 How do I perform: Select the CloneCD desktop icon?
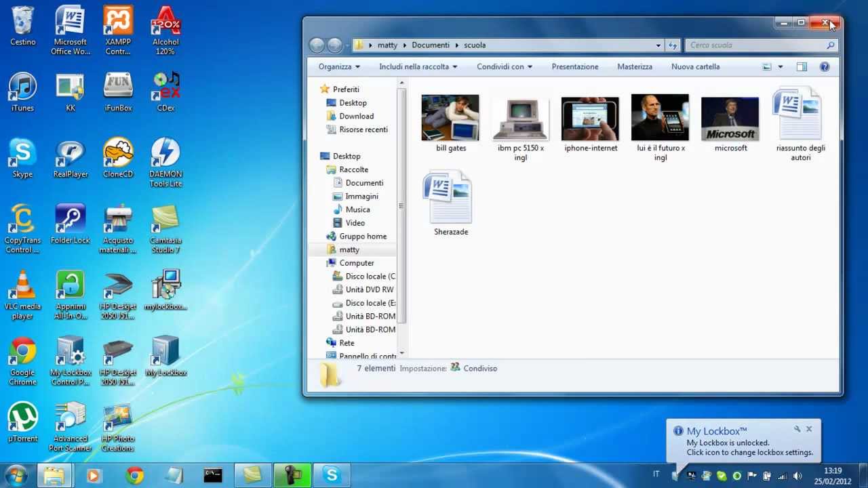pyautogui.click(x=118, y=159)
